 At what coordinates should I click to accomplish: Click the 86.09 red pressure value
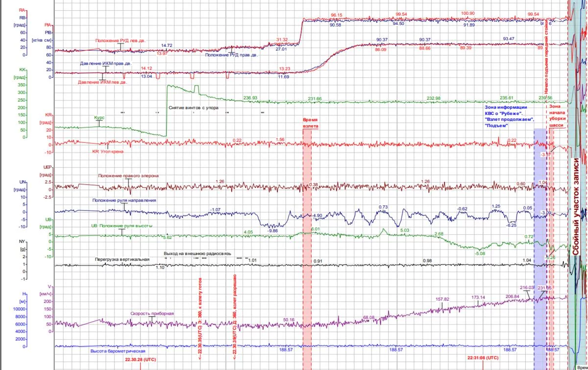381,49
